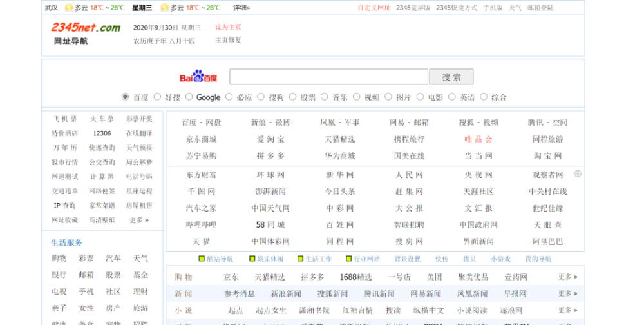This screenshot has height=325, width=644.
Task: Click the green square icon before 酷站导航
Action: coord(202,259)
